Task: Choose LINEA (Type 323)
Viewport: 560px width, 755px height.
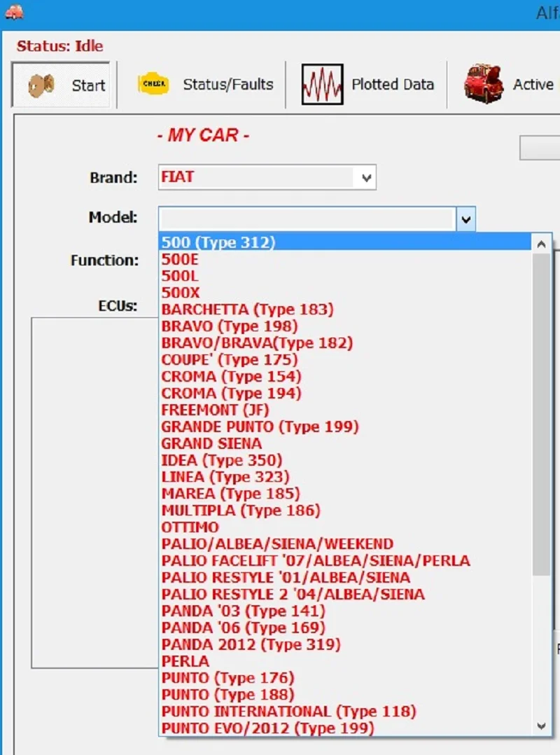Action: coord(344,477)
